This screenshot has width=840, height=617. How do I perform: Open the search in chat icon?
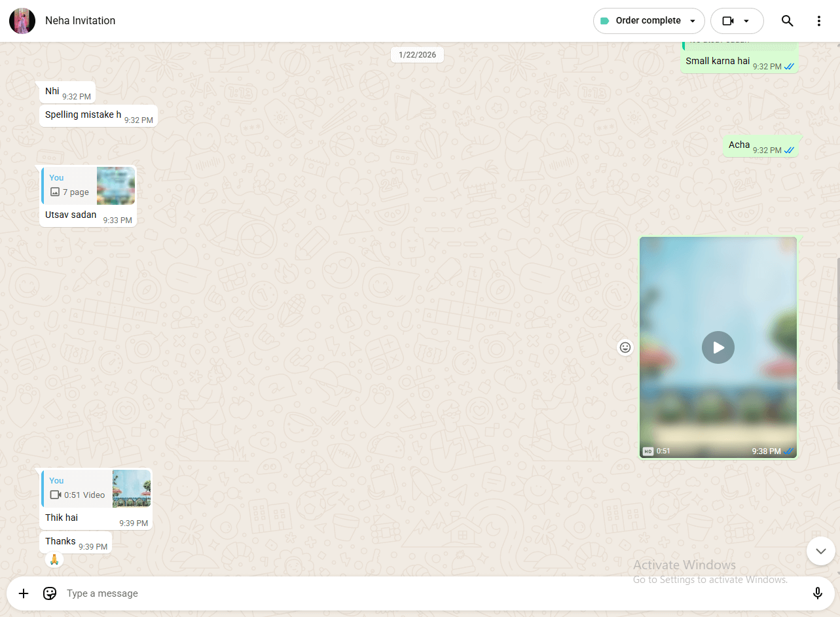click(787, 21)
